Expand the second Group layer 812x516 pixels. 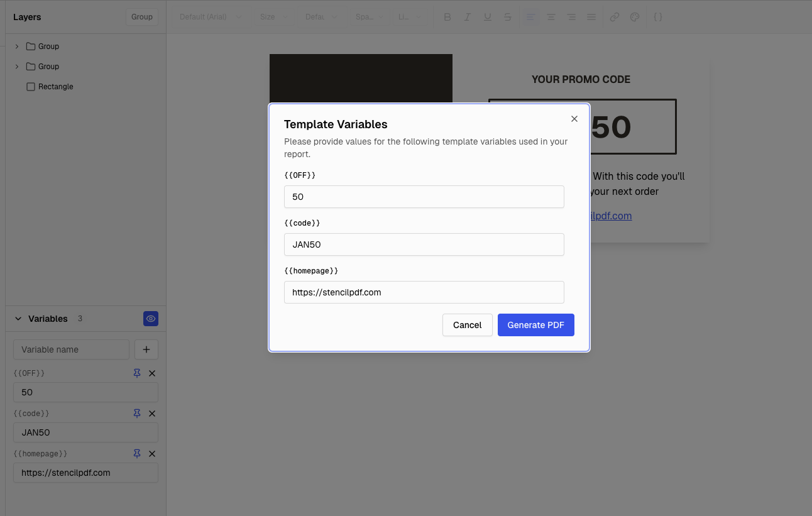[x=17, y=67]
